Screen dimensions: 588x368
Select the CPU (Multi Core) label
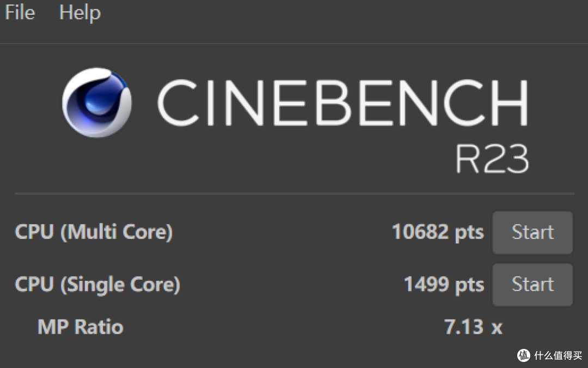[94, 232]
